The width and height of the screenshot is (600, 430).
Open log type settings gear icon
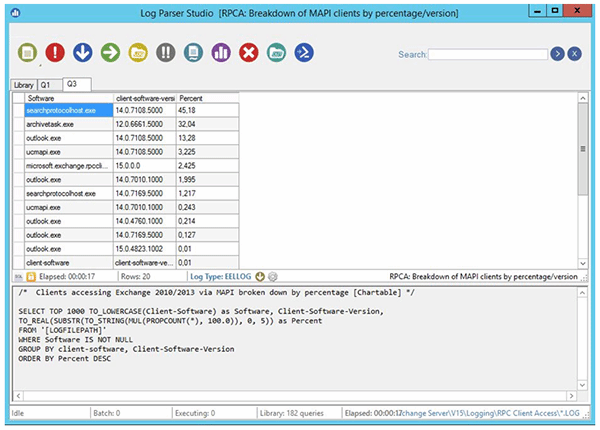(x=272, y=276)
